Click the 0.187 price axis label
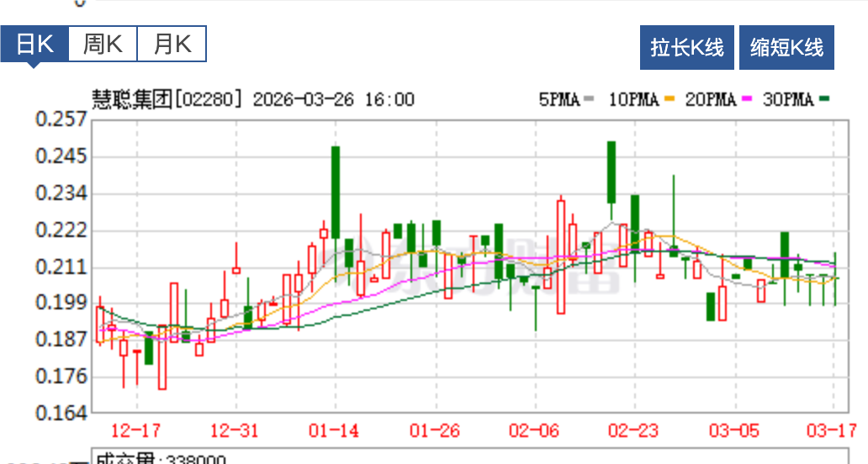The width and height of the screenshot is (868, 464). [61, 339]
